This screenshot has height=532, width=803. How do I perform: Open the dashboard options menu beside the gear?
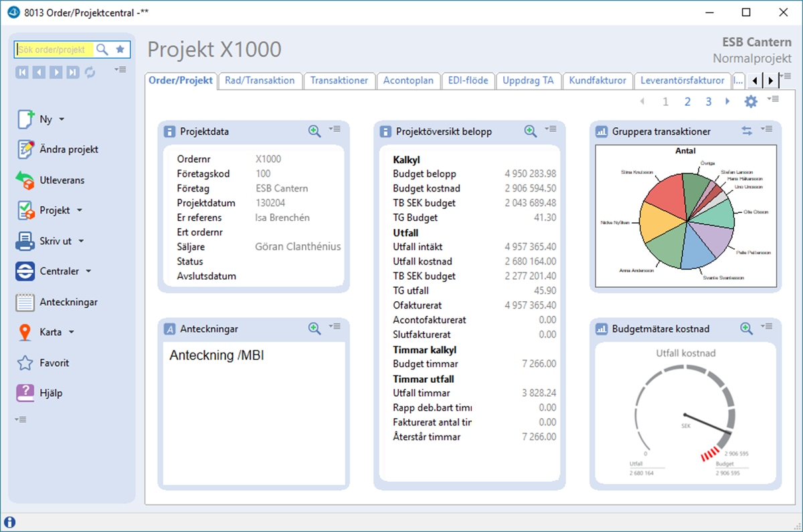(x=773, y=99)
